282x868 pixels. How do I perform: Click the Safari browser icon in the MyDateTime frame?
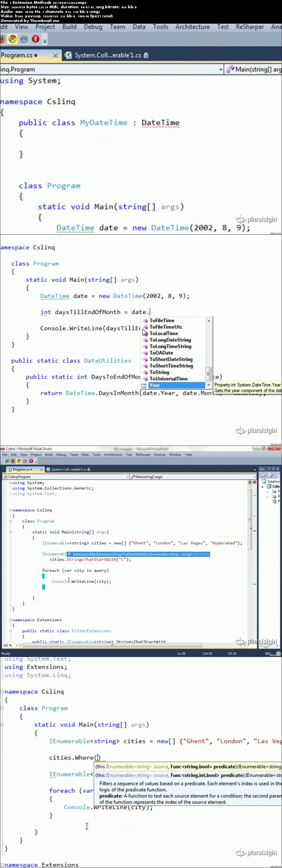click(x=24, y=39)
